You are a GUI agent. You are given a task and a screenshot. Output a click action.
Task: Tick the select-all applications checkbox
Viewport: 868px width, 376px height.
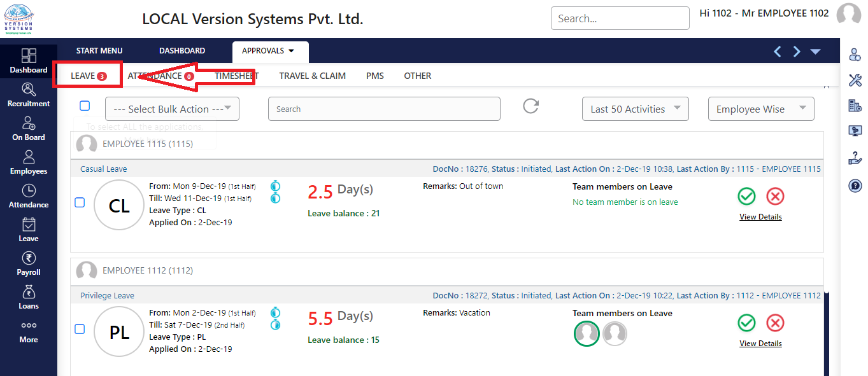[85, 106]
